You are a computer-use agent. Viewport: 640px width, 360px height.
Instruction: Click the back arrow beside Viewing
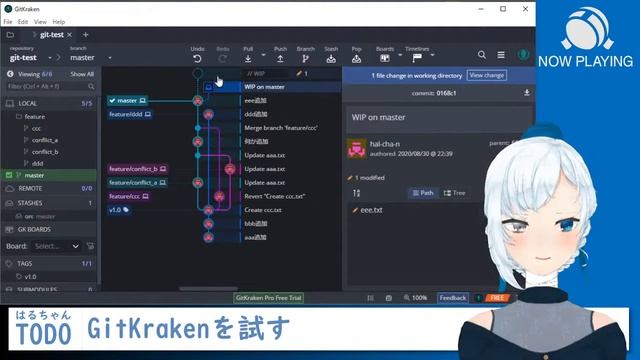coord(10,74)
